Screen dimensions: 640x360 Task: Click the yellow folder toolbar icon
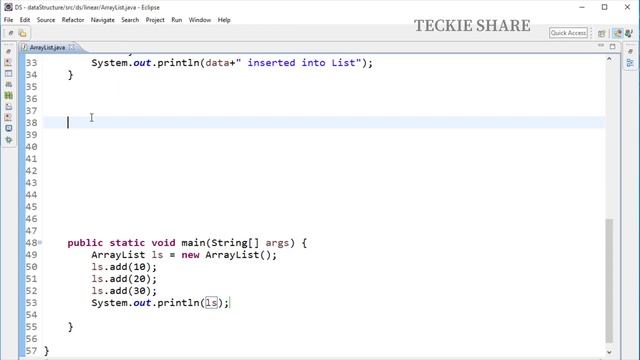(22, 33)
